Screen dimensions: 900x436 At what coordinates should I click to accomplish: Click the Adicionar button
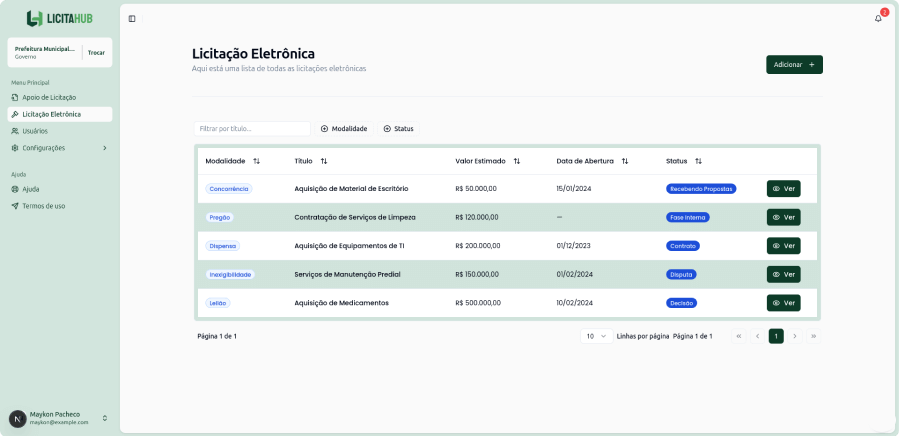[x=794, y=65]
